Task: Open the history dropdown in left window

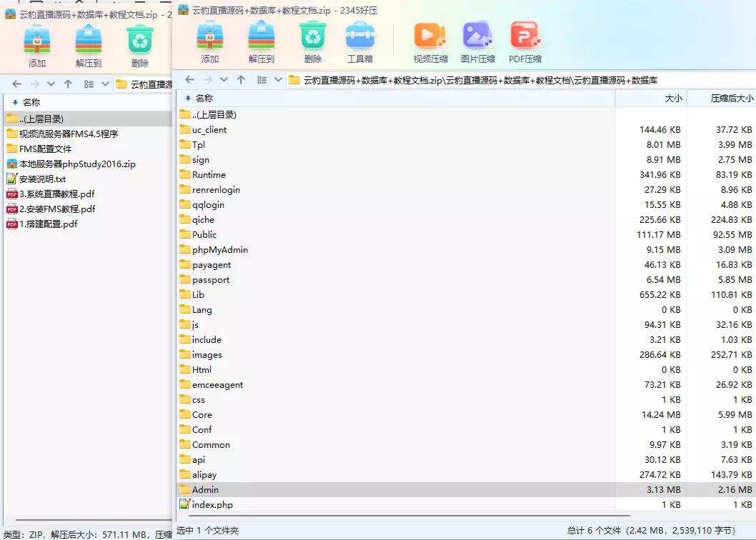Action: [51, 84]
